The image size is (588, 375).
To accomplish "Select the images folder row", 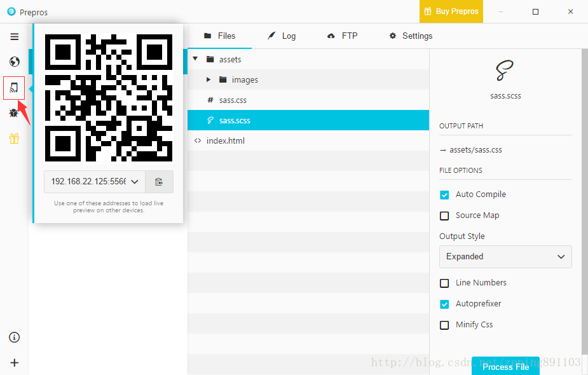I will [x=308, y=79].
